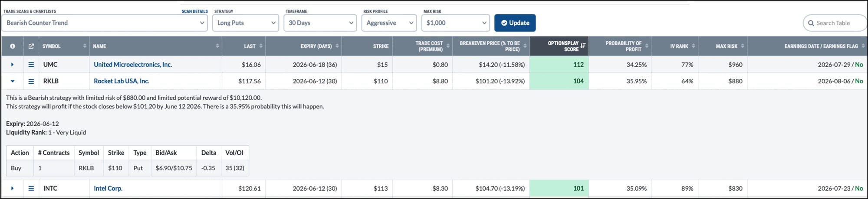Screen dimensions: 868x199
Task: Expand the INTC row details
Action: pyautogui.click(x=12, y=189)
